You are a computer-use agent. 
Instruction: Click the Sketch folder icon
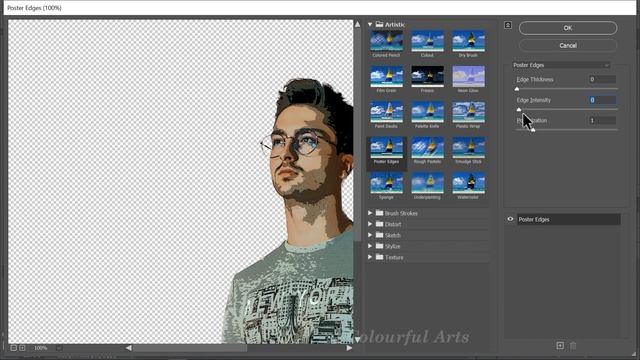[380, 235]
